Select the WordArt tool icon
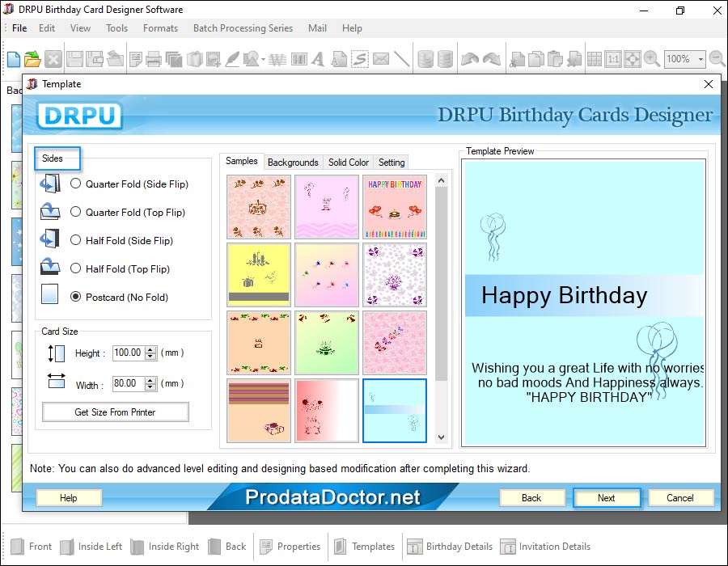The height and width of the screenshot is (566, 728). (x=277, y=59)
